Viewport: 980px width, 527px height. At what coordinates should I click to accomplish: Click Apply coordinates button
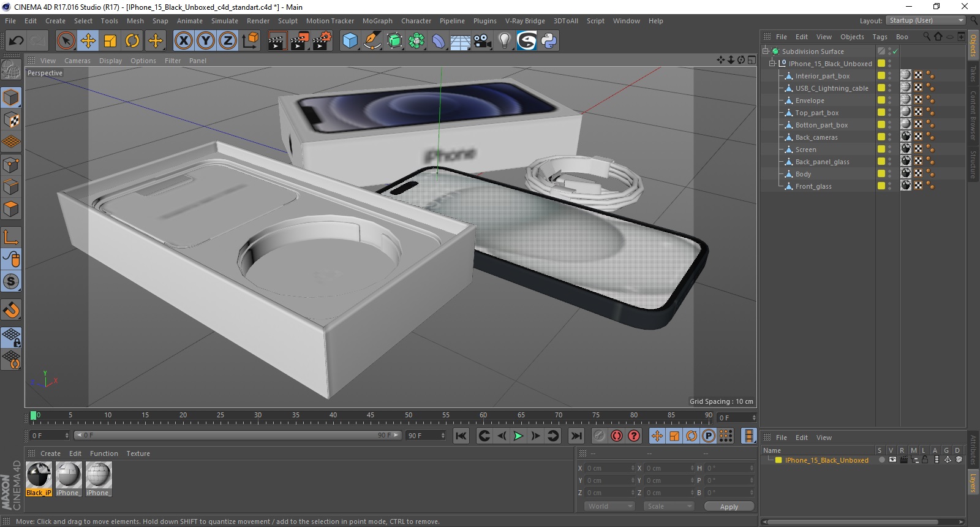[x=729, y=507]
